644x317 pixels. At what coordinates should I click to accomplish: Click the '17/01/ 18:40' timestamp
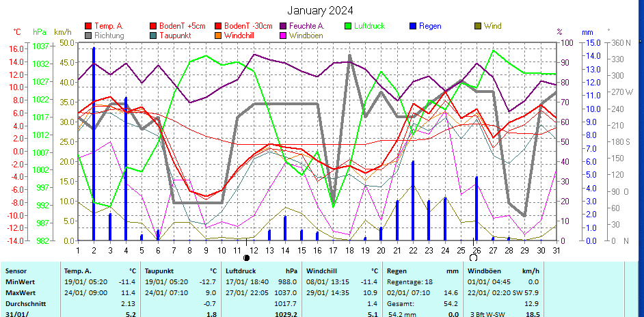tap(246, 282)
